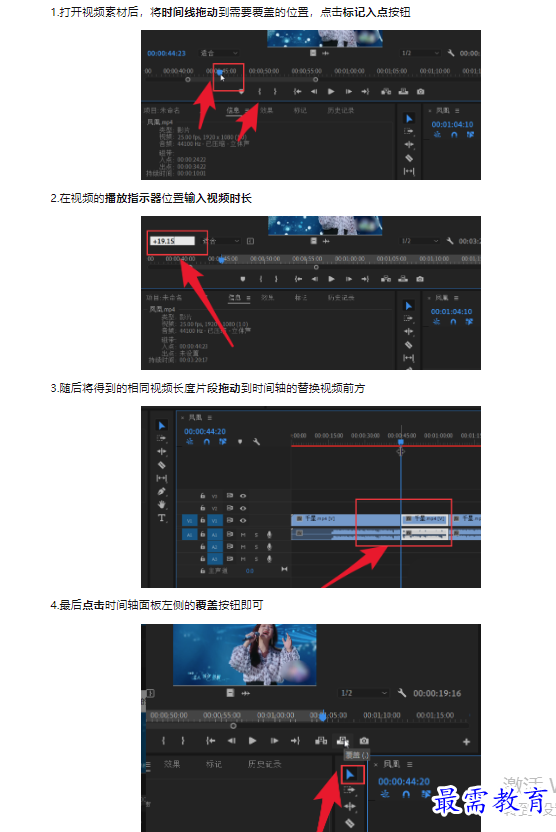Viewport: 556px width, 832px height.
Task: Click the plus button editor in step 4 screenshot
Action: point(466,742)
